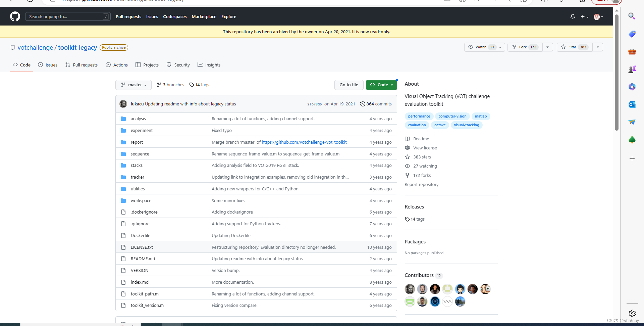Click the Fork 172 button

coord(525,47)
